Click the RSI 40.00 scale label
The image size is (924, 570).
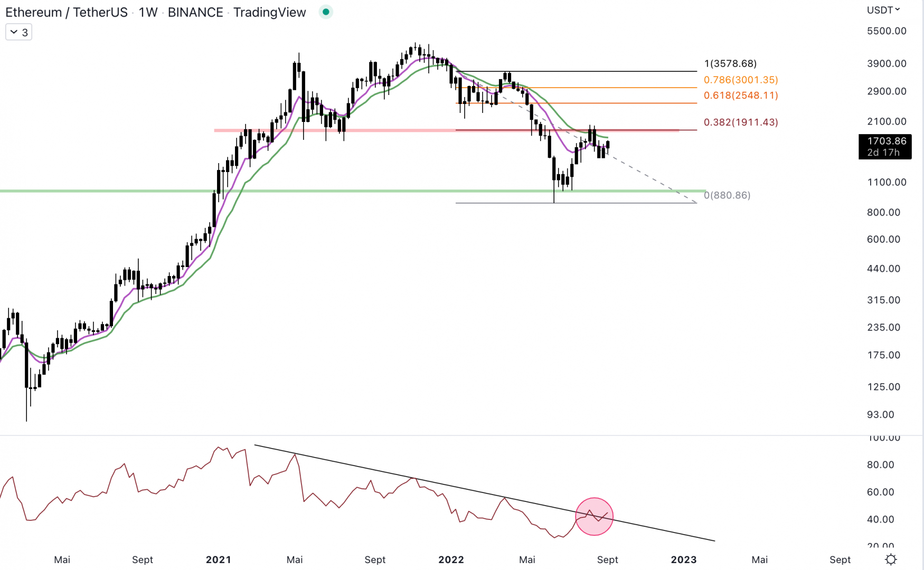point(880,520)
